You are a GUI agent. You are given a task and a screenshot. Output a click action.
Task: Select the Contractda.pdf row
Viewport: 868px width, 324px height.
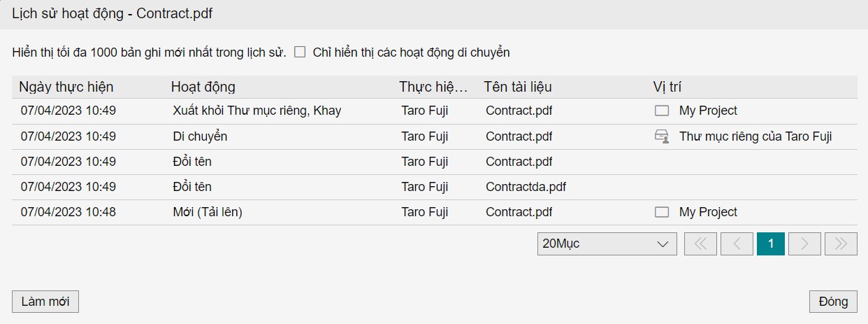(x=435, y=187)
